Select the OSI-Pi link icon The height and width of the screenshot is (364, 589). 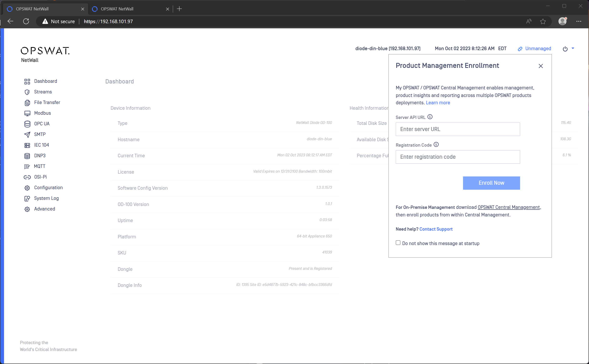click(27, 177)
